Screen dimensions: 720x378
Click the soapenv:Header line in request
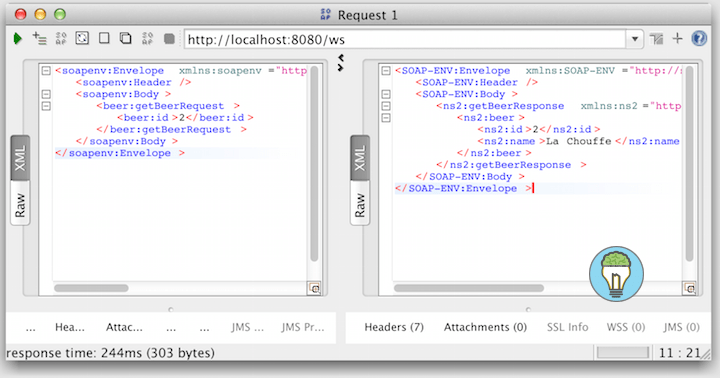(x=134, y=82)
